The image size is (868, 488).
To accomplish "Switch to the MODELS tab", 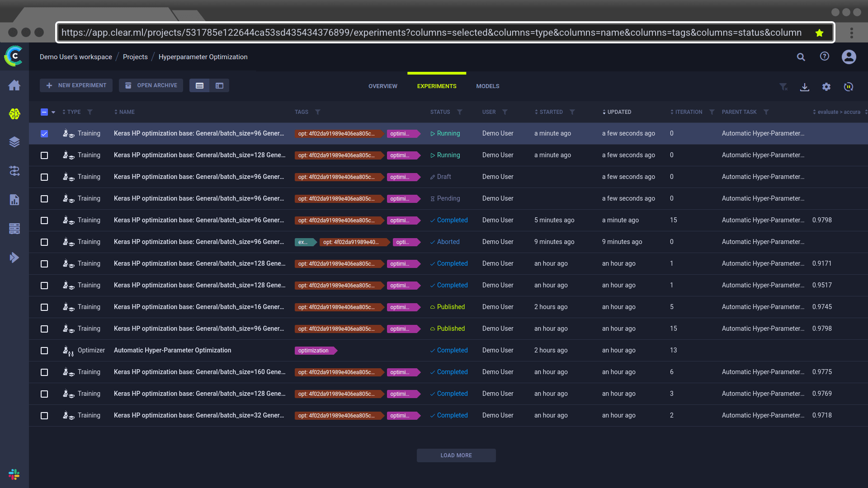I will click(488, 86).
